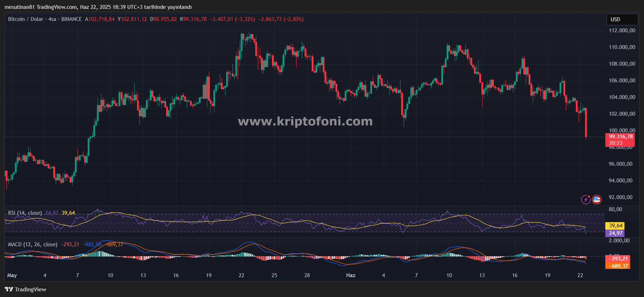Click the TradingView logo at bottom left

[x=26, y=289]
